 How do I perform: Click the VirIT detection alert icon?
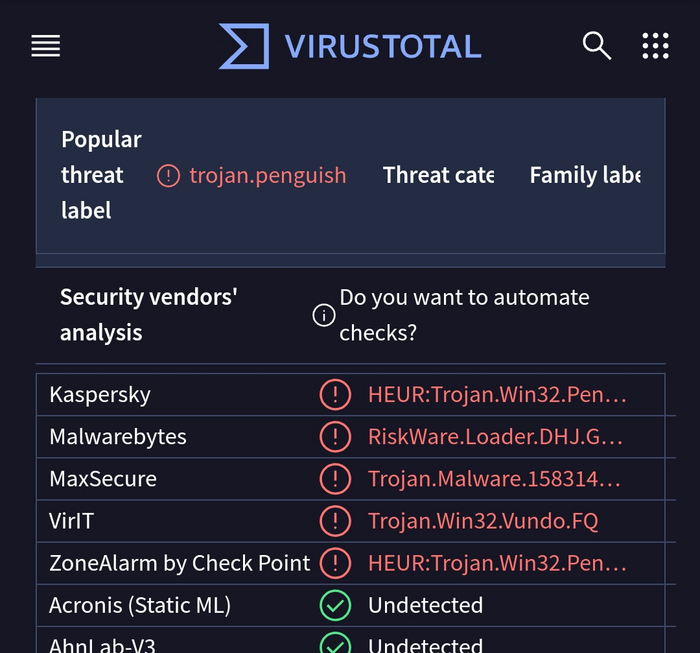pos(335,521)
